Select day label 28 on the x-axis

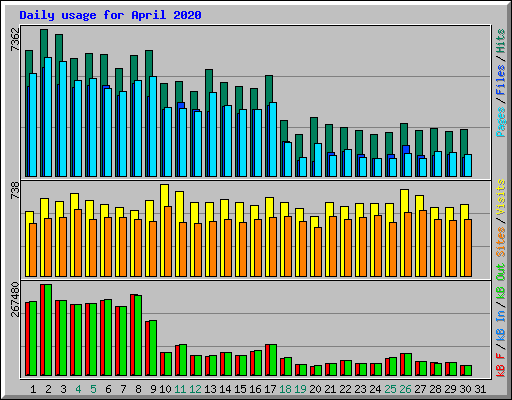point(435,389)
